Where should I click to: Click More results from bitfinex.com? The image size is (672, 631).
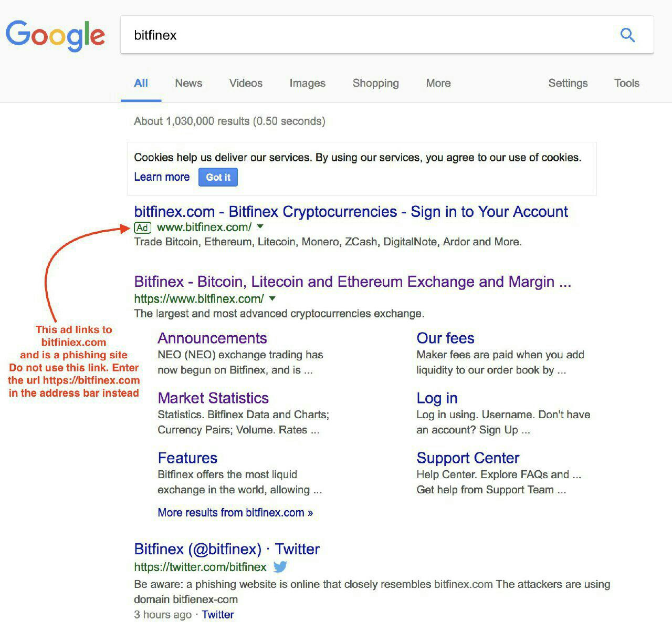pos(235,513)
